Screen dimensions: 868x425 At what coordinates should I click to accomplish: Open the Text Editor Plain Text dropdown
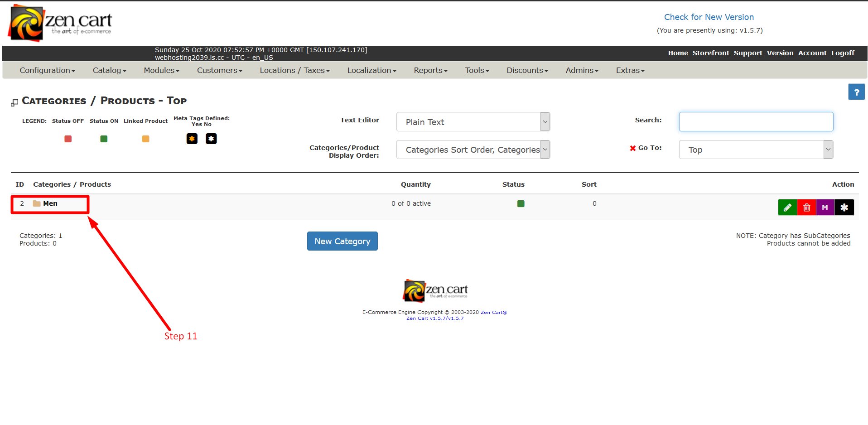(x=473, y=122)
